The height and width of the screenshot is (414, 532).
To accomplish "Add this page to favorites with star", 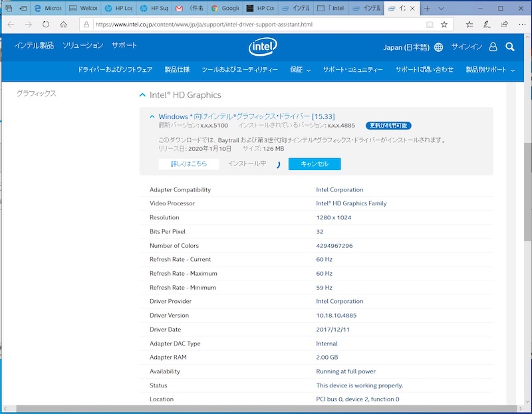I will click(x=444, y=25).
